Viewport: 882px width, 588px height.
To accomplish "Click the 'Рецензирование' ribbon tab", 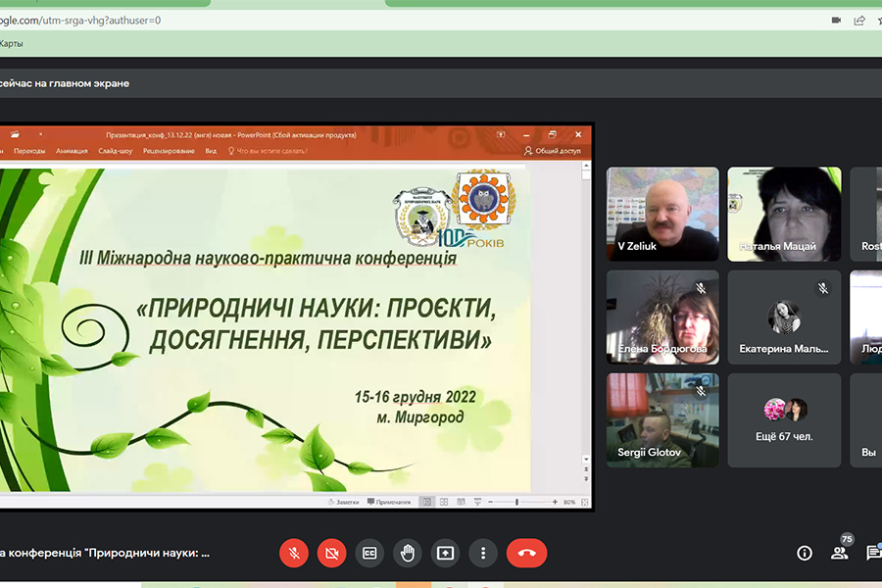I will (x=168, y=151).
